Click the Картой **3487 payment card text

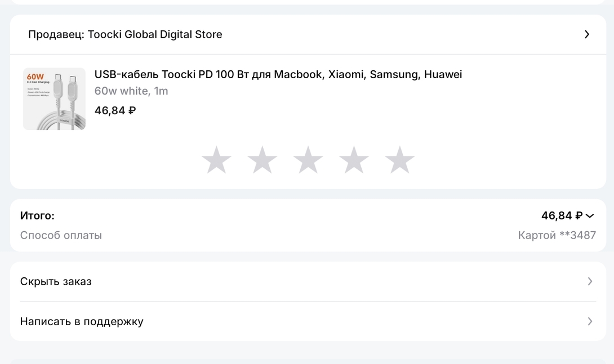tap(557, 235)
